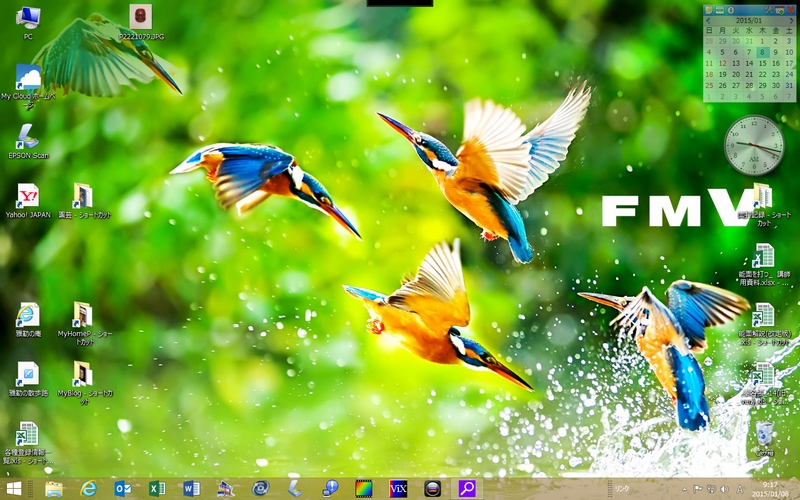Open the 雅勤の散歩路 shortcut
800x500 pixels.
coord(28,379)
